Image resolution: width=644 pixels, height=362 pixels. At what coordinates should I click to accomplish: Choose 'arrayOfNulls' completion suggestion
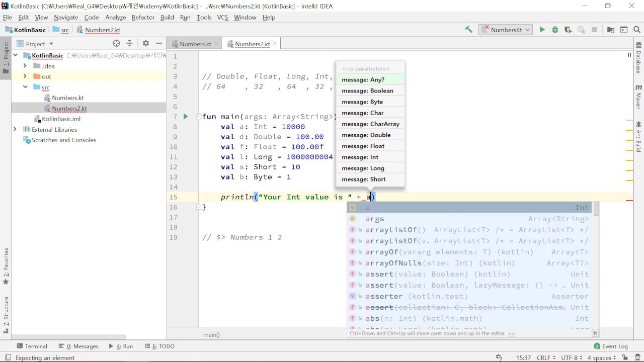469,263
